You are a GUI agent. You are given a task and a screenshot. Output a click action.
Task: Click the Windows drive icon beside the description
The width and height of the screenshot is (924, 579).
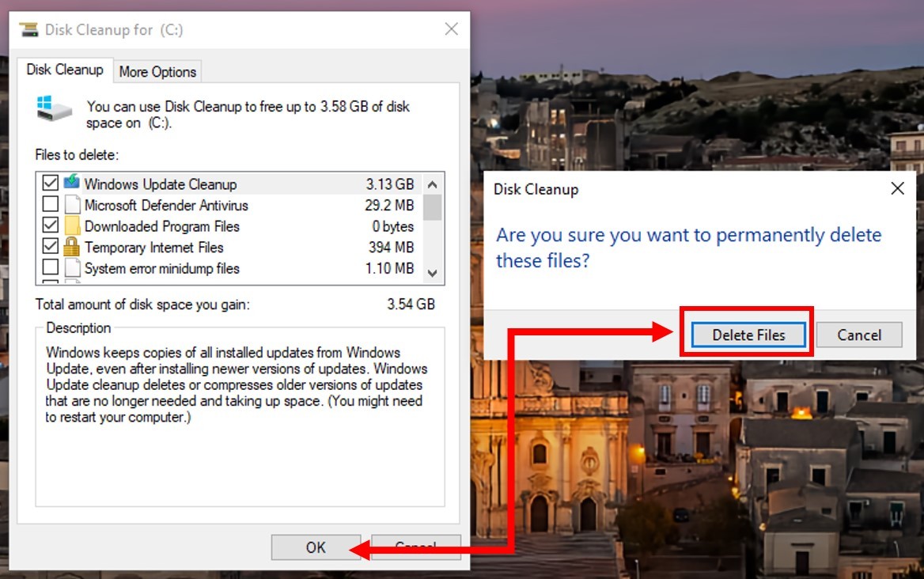55,108
